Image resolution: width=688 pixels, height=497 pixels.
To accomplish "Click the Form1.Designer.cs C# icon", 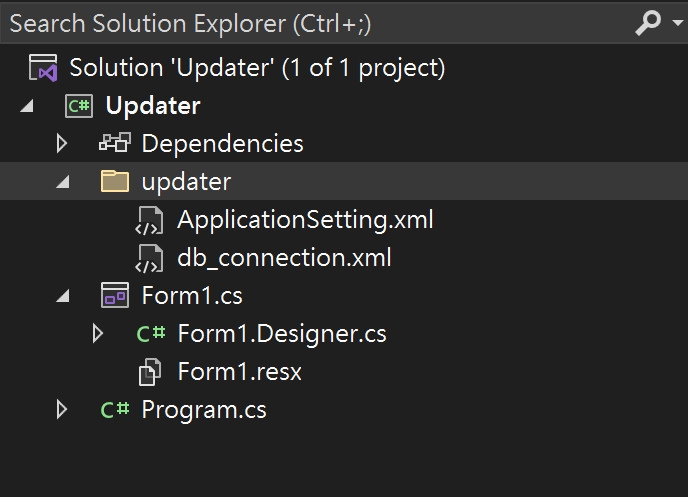I will (x=151, y=334).
